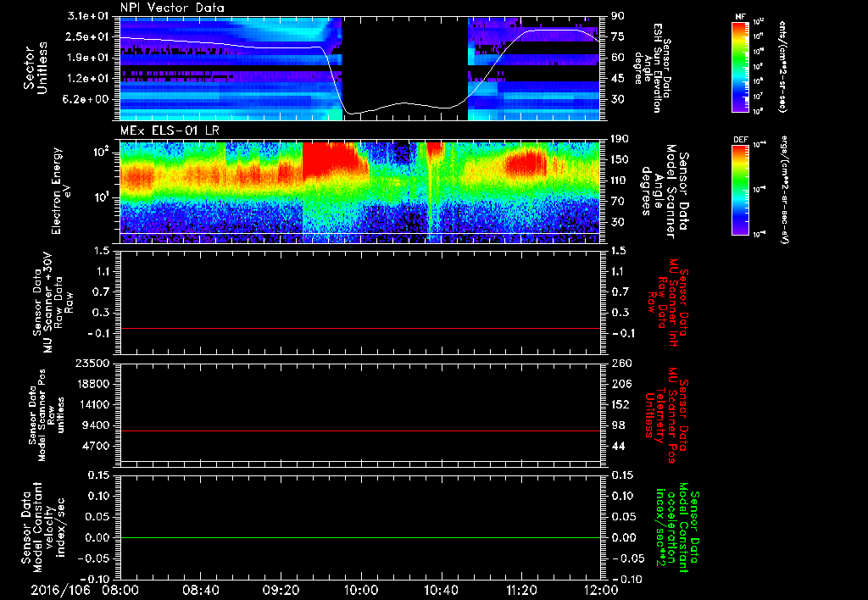Click the 10² electron energy tick label
868x600 pixels.
pyautogui.click(x=102, y=151)
